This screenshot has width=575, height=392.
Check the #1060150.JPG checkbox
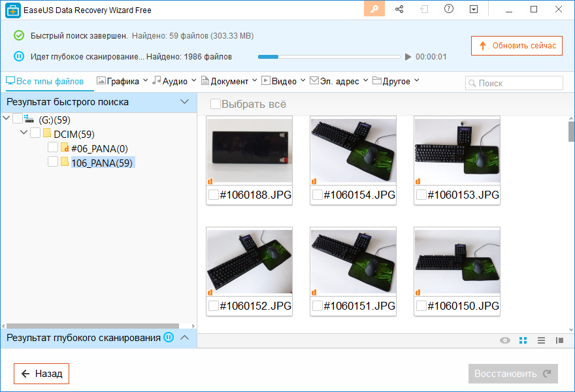tap(421, 306)
